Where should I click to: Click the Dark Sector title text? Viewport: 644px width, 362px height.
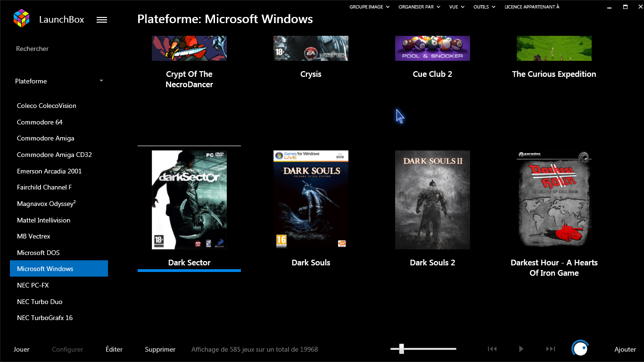point(189,263)
